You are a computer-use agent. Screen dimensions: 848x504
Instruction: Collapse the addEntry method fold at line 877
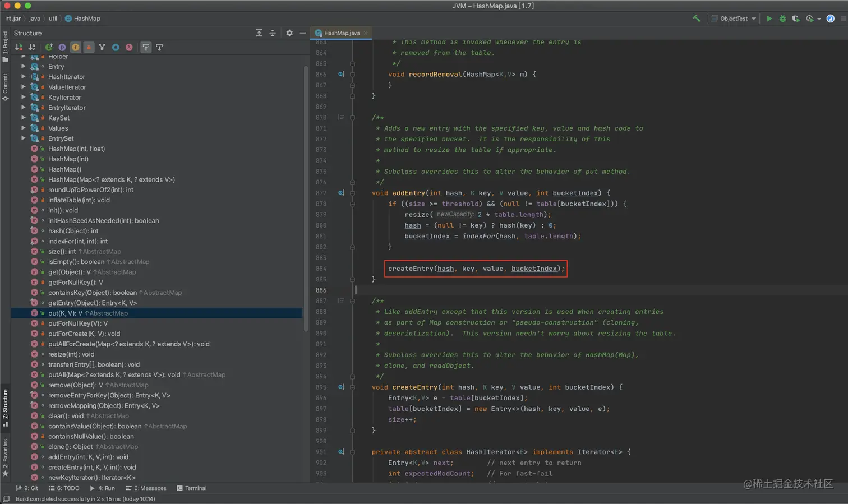352,193
